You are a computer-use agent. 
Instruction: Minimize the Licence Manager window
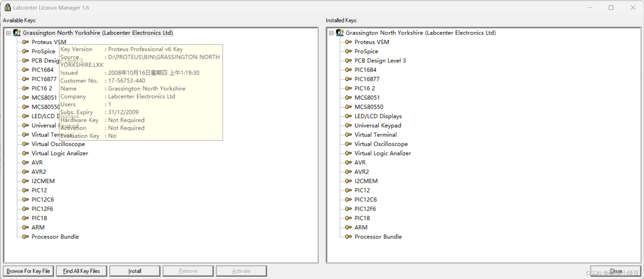point(590,7)
